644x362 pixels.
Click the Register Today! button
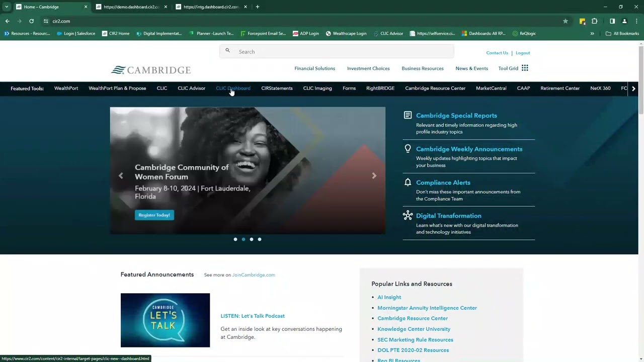pyautogui.click(x=154, y=215)
